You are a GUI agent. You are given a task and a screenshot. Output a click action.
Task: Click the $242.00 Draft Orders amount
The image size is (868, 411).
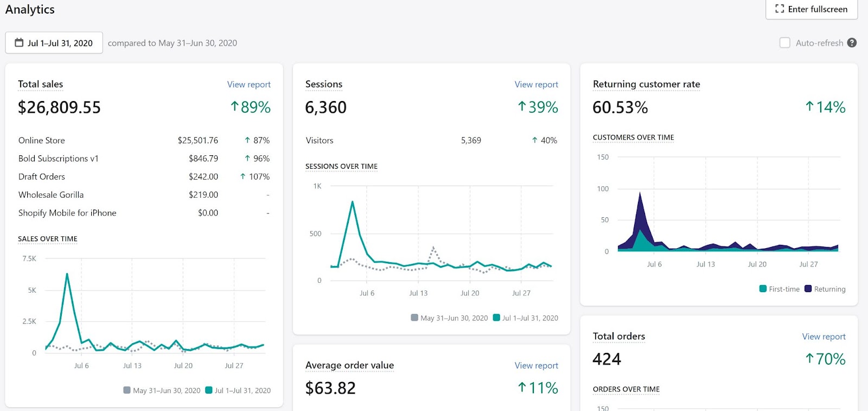pyautogui.click(x=203, y=176)
